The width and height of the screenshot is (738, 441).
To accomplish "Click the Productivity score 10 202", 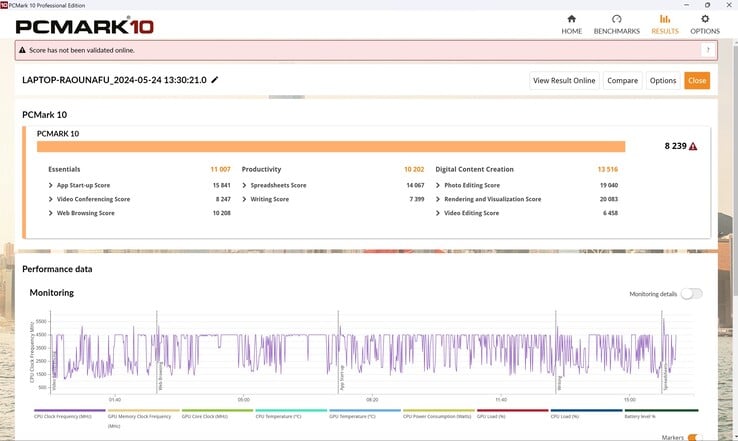I will tap(414, 169).
